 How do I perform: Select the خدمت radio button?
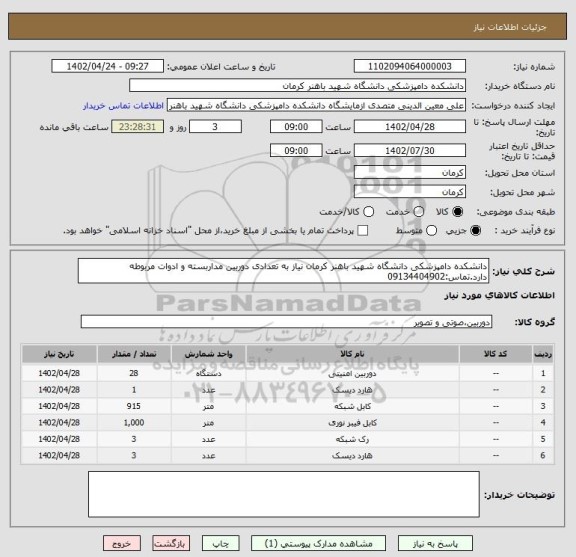point(418,212)
